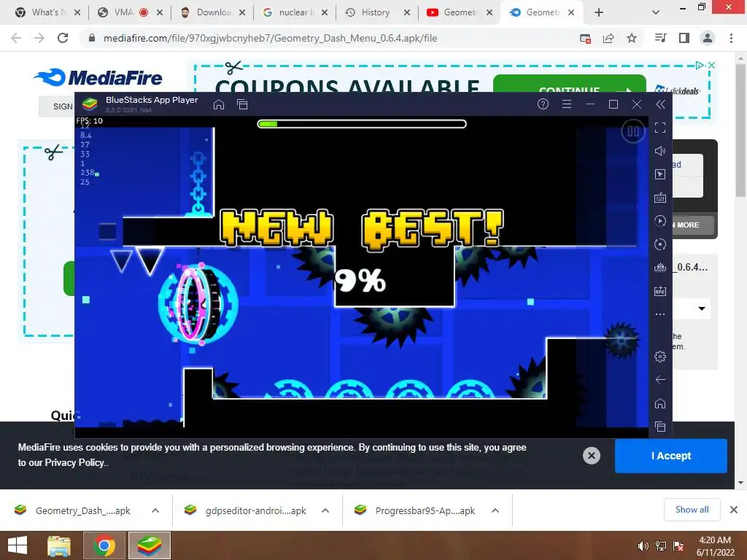Open the BlueStacks Install APK icon
Screen dimensions: 747x560
(659, 291)
